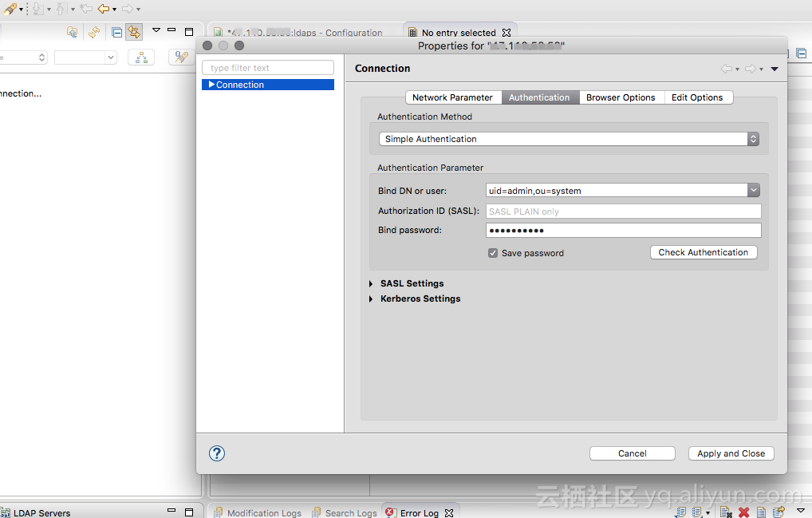Close the Error Log tab
Viewport: 812px width, 518px height.
449,513
